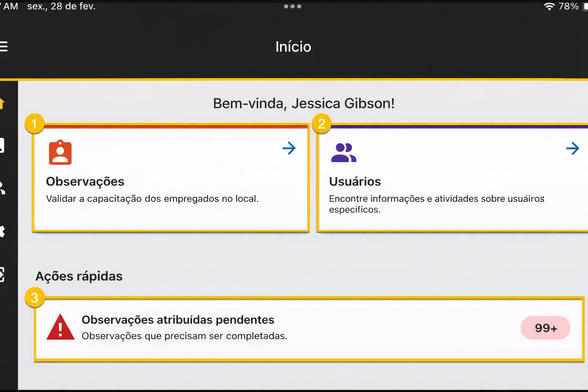Select the Home icon in the sidebar

2,103
